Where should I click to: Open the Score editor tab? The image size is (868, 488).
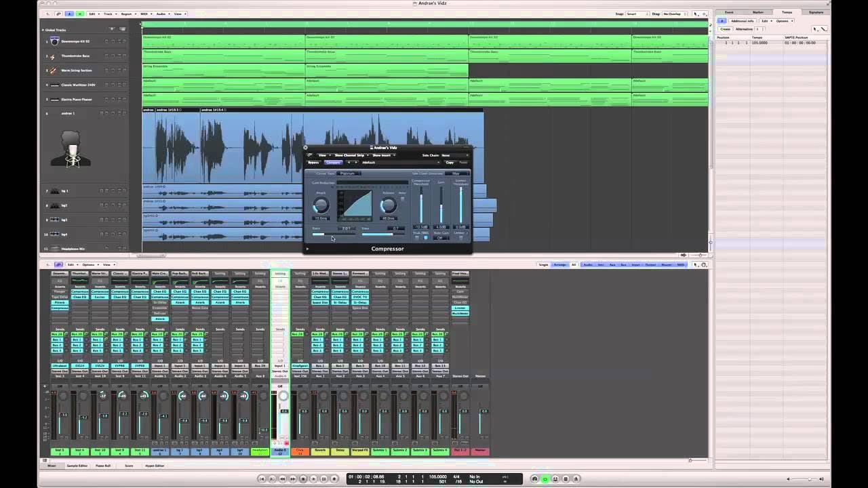point(129,466)
